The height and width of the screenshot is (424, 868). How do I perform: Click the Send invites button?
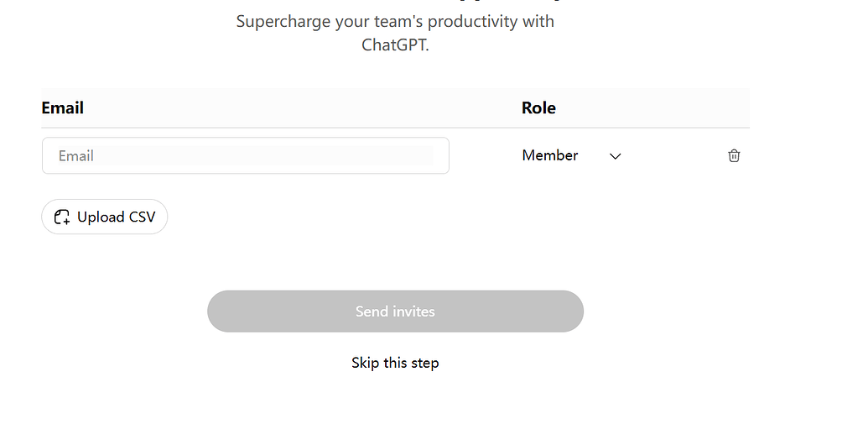395,311
